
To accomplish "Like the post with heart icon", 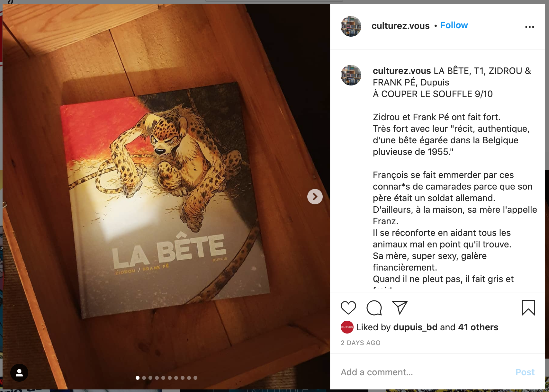I will click(x=348, y=308).
